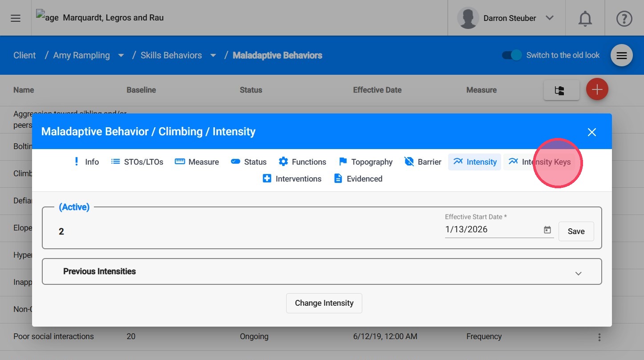Viewport: 644px width, 360px height.
Task: Open the calendar date picker icon
Action: pos(547,230)
